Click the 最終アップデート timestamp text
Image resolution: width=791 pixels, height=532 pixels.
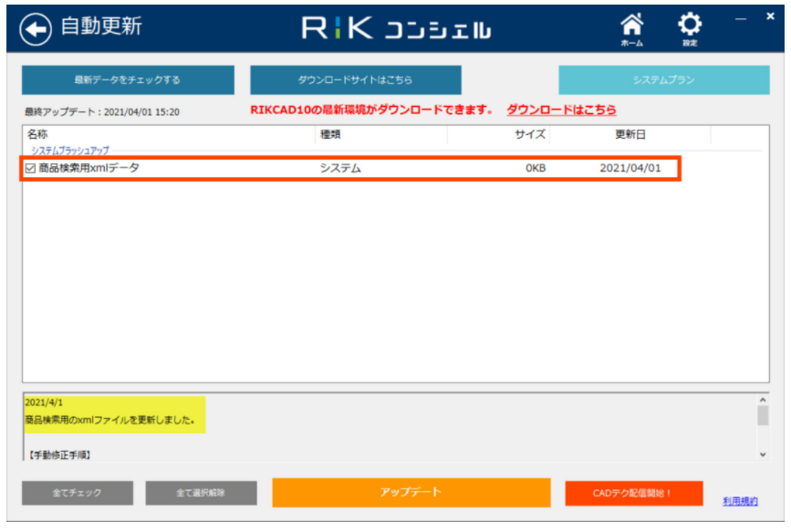[102, 112]
